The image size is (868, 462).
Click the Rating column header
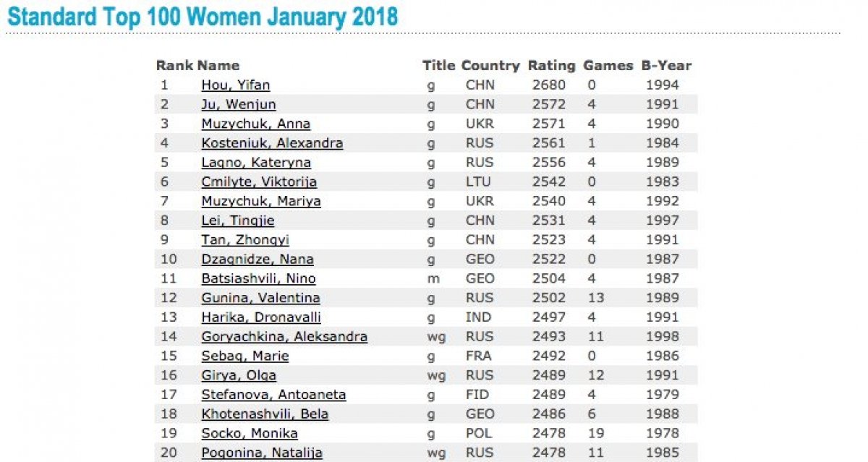tap(551, 66)
